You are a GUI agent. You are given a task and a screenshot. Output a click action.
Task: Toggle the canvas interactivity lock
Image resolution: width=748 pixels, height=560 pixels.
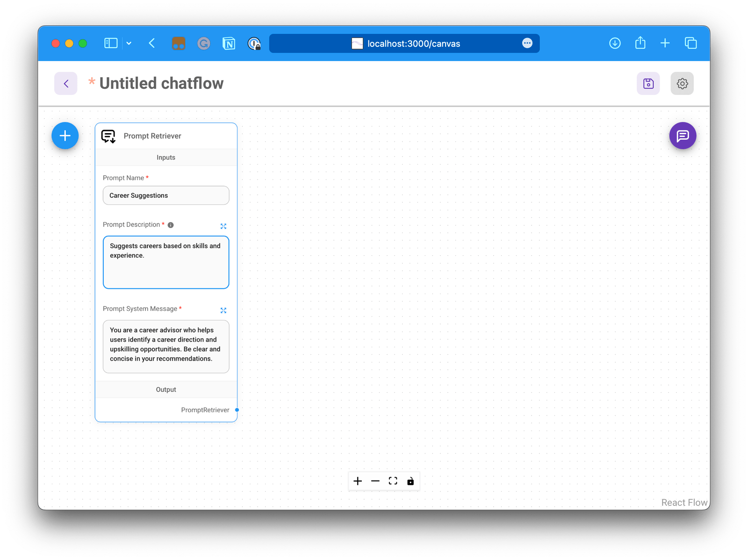pos(410,481)
